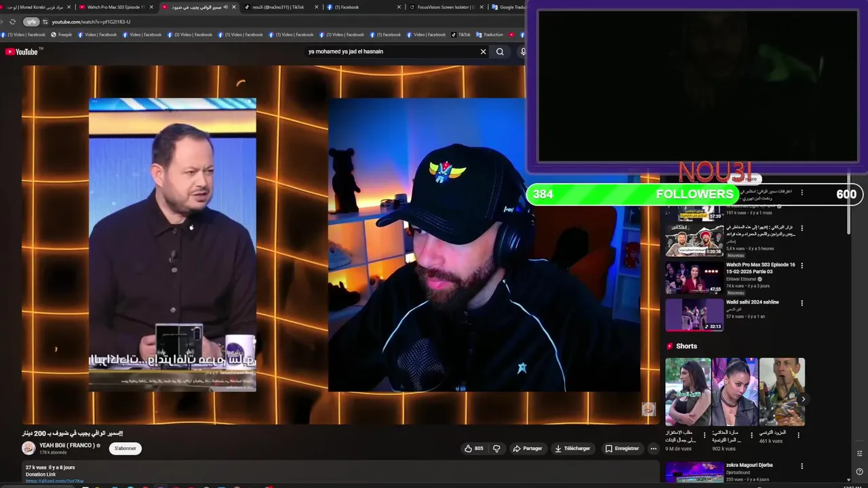Open the 1:20:38 recommended video thumbnail
The width and height of the screenshot is (868, 488).
click(x=694, y=241)
